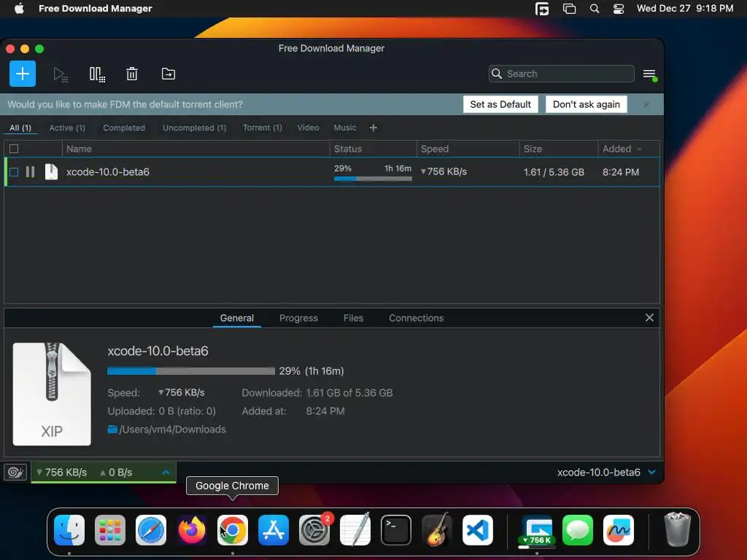Viewport: 747px width, 560px height.
Task: Switch to the Connections details tab
Action: coord(417,318)
